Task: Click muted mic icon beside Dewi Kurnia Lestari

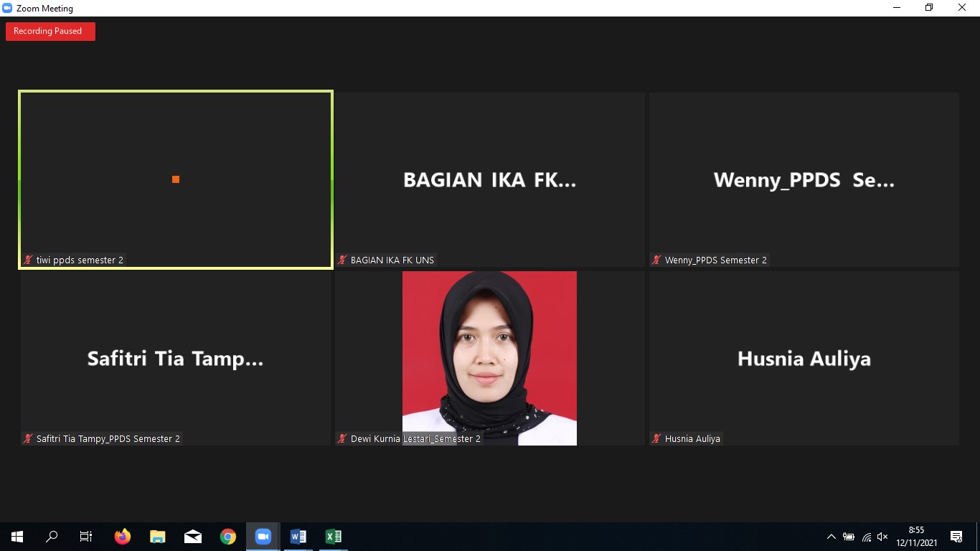Action: tap(343, 438)
